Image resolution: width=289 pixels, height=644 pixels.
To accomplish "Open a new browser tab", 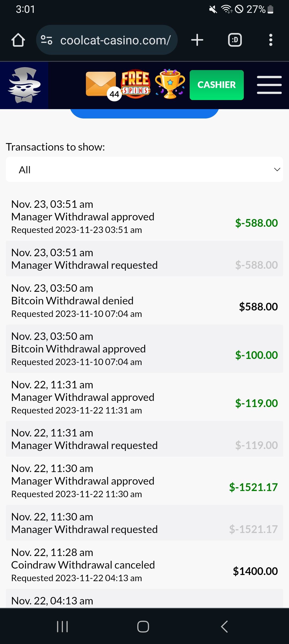I will click(197, 40).
